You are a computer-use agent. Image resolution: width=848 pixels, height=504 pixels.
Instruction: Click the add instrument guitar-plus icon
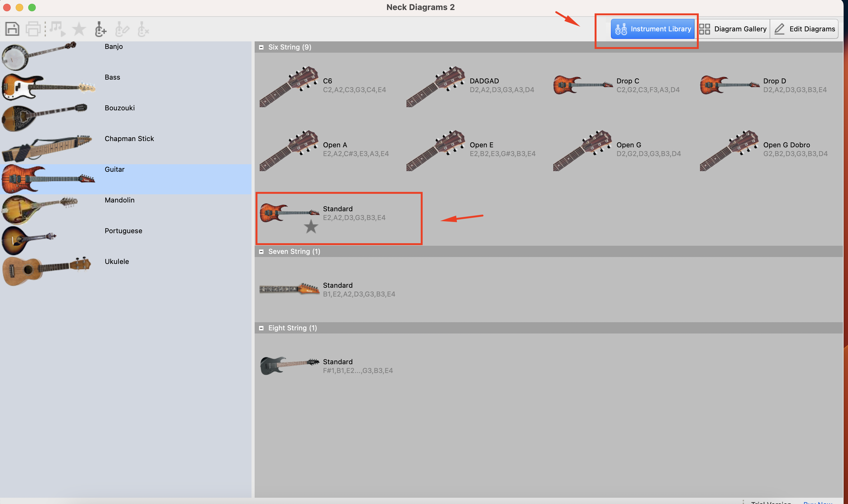click(100, 29)
